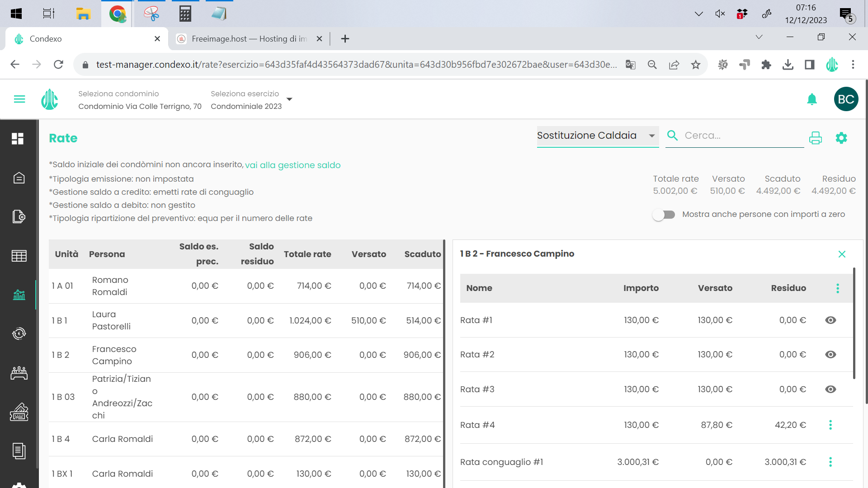This screenshot has width=868, height=488.
Task: Open the Rate settings gear icon
Action: tap(841, 137)
